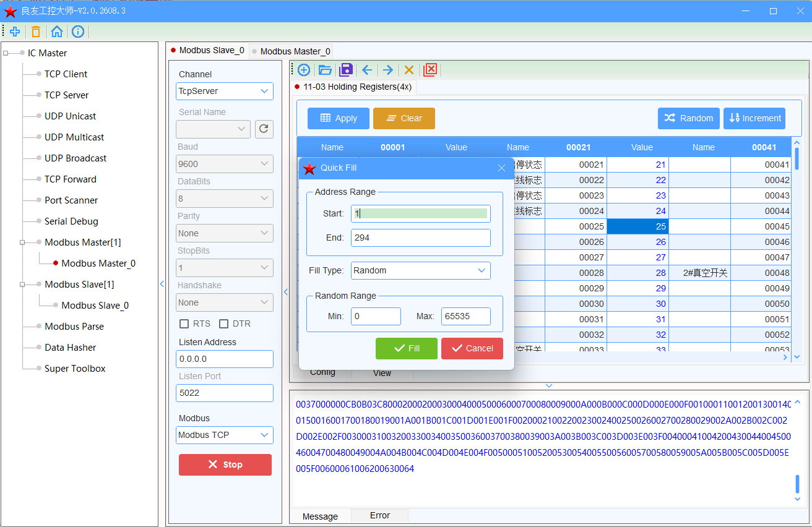Refresh serial port list button
The height and width of the screenshot is (527, 812).
click(x=264, y=129)
